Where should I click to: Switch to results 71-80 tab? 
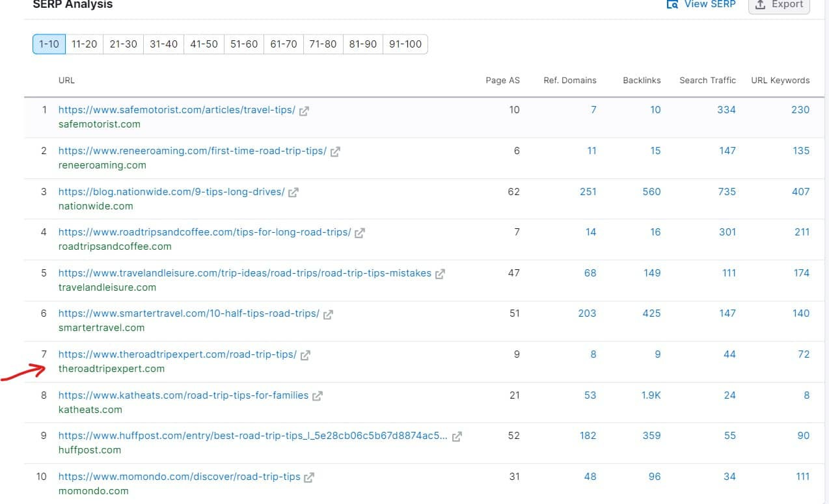pyautogui.click(x=323, y=44)
